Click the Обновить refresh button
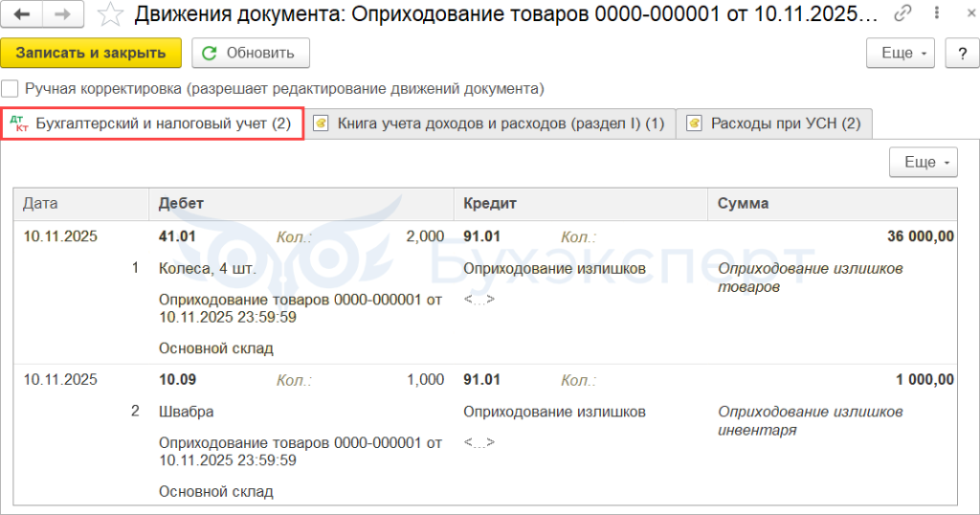The image size is (980, 515). (x=251, y=54)
